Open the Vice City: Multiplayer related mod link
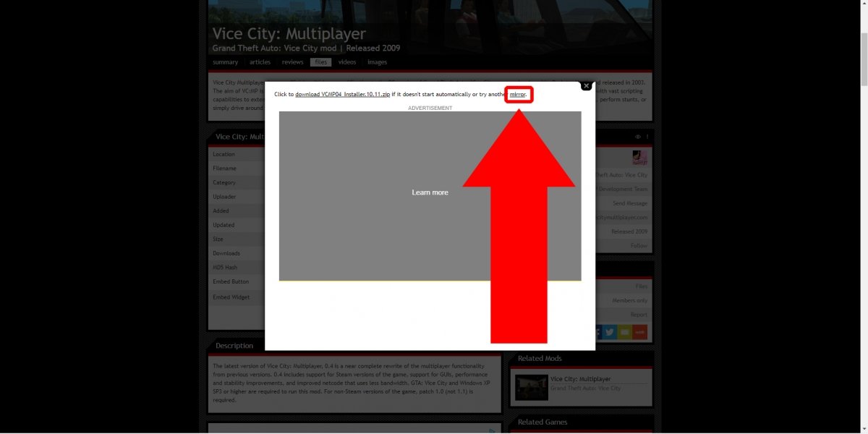868x434 pixels. tap(580, 379)
